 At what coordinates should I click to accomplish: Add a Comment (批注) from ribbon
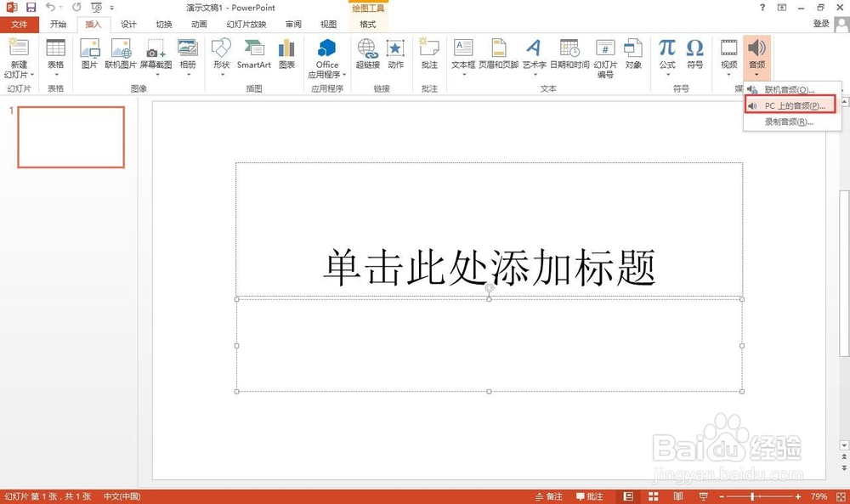[x=429, y=54]
